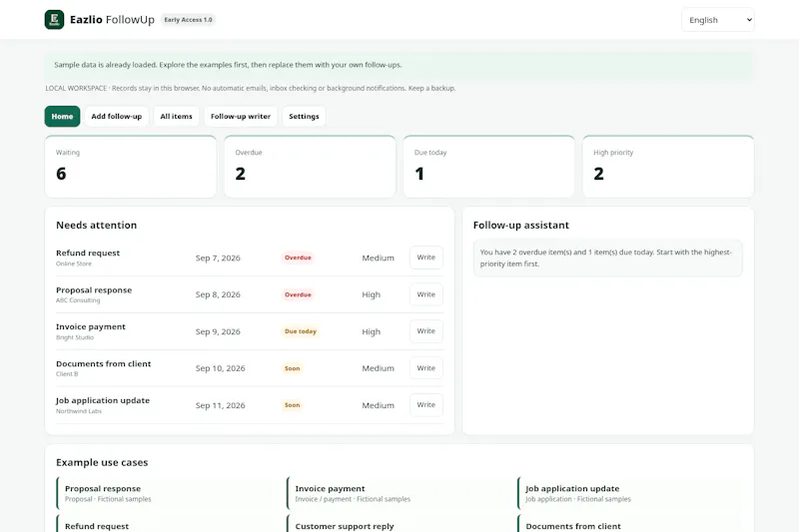Click the date Sep 7, 2026
799x532 pixels.
point(218,259)
